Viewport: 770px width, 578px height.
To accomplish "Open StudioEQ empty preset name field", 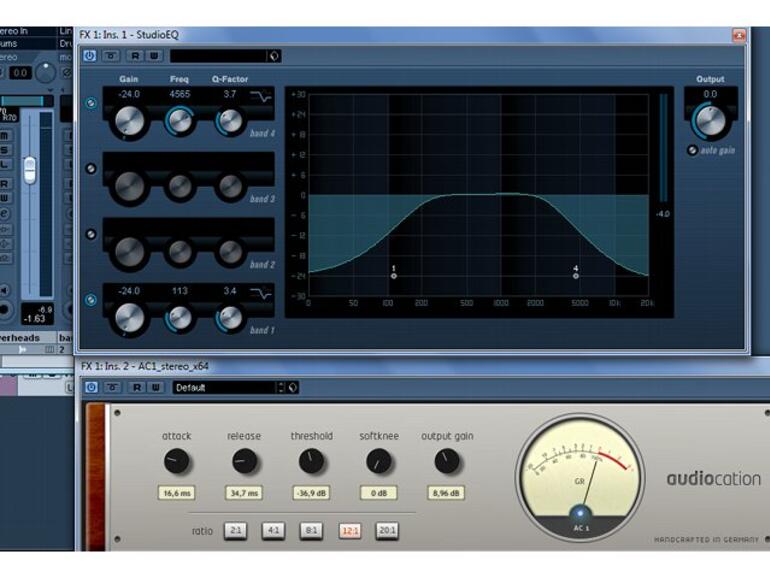I will click(219, 56).
